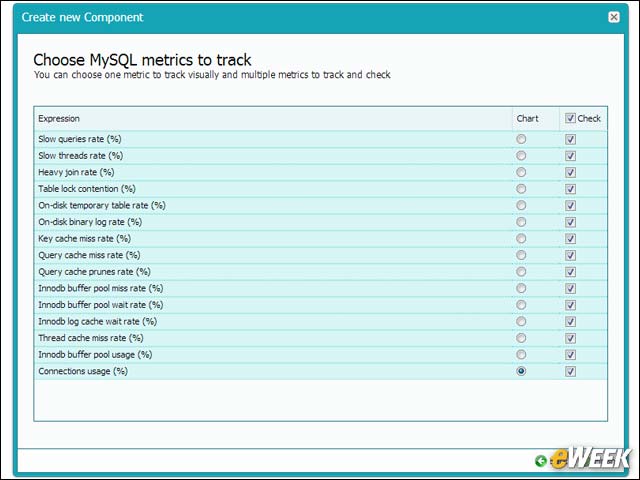This screenshot has height=480, width=640.
Task: Click the green back arrow icon
Action: (x=541, y=461)
